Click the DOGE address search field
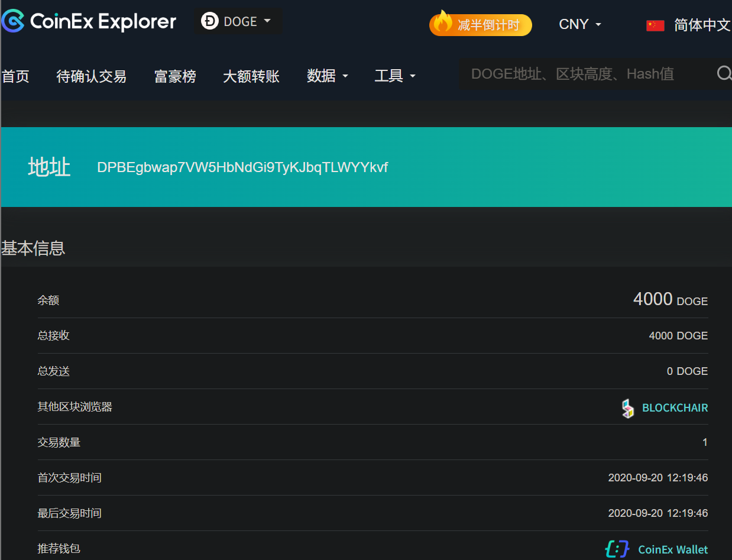732x560 pixels. [585, 74]
